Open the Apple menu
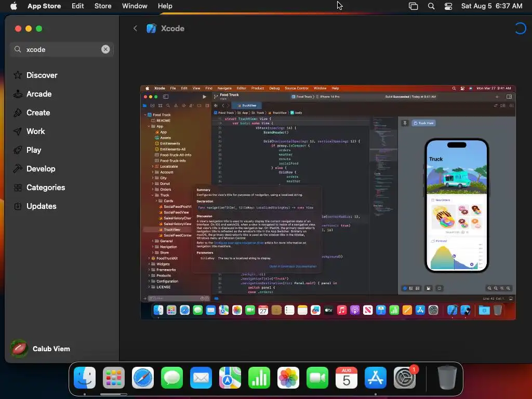The image size is (532, 399). (x=14, y=6)
